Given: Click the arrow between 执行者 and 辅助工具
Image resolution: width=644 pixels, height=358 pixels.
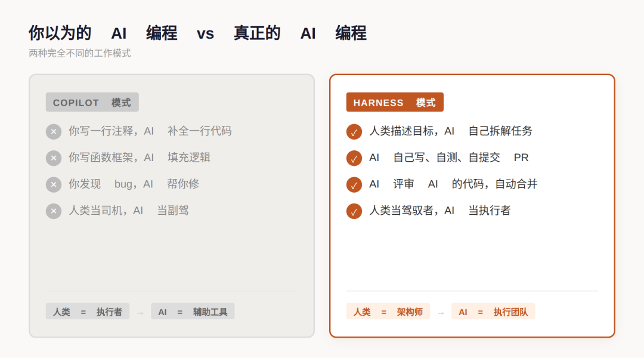Looking at the screenshot, I should pos(140,313).
